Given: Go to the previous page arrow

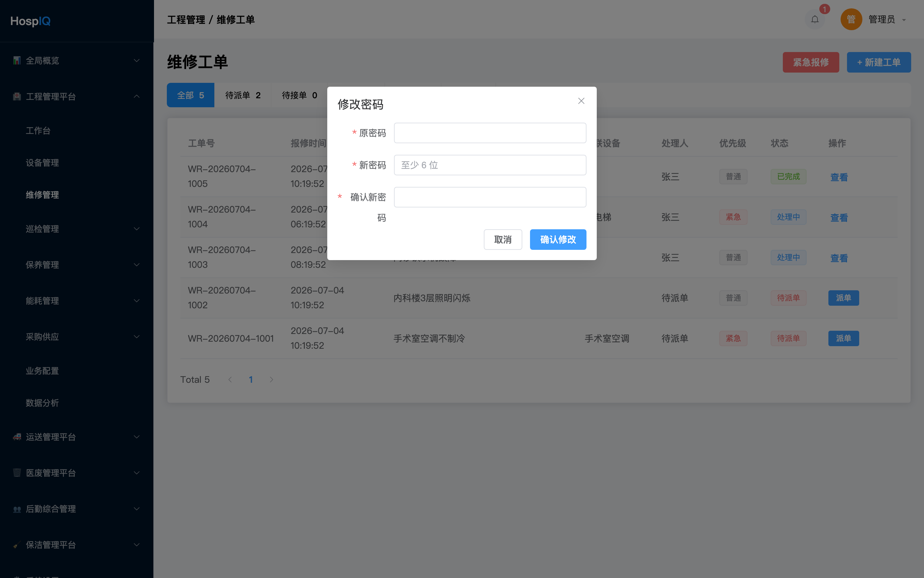Looking at the screenshot, I should pyautogui.click(x=230, y=380).
